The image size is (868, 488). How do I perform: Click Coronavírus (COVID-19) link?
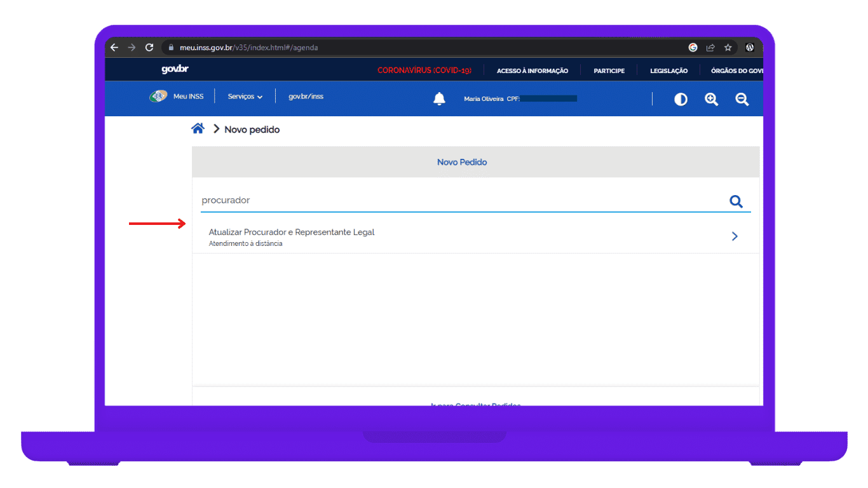[x=424, y=71]
